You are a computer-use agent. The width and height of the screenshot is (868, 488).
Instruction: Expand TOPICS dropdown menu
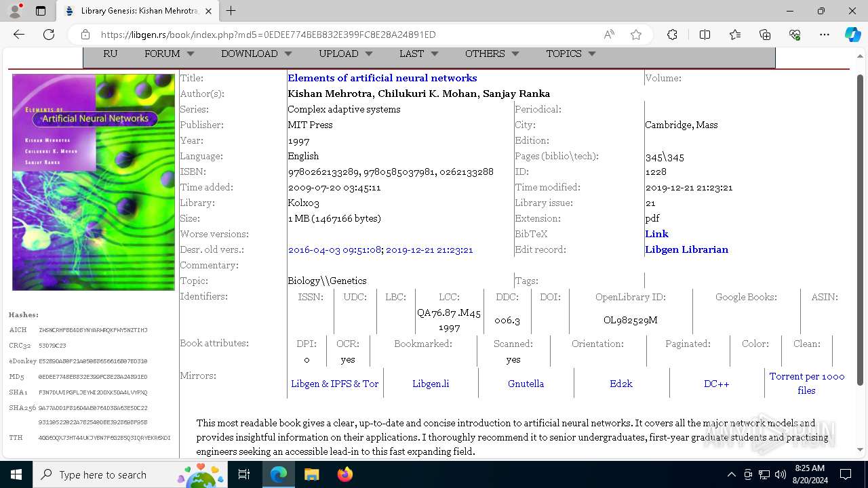pos(570,54)
